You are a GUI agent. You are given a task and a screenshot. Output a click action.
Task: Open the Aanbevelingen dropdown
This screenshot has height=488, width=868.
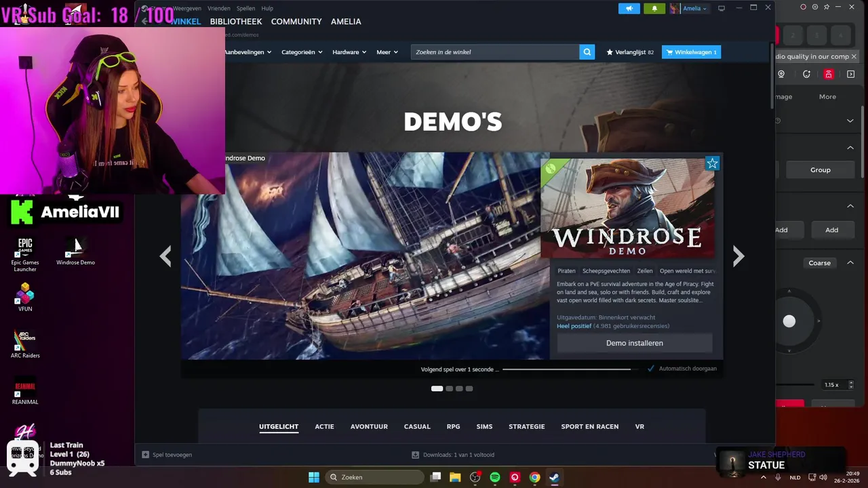(x=248, y=52)
